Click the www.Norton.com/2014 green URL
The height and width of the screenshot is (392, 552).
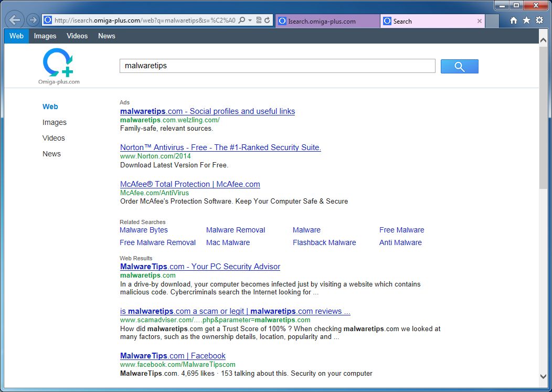point(155,156)
